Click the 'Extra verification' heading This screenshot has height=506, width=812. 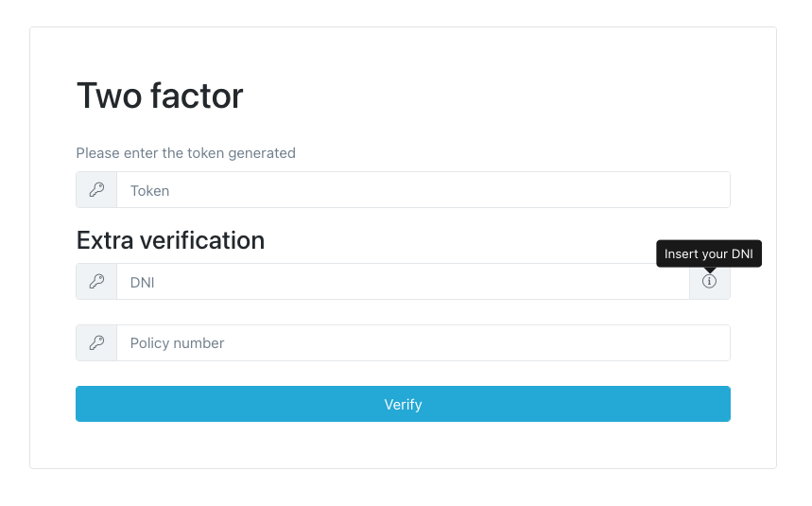170,240
